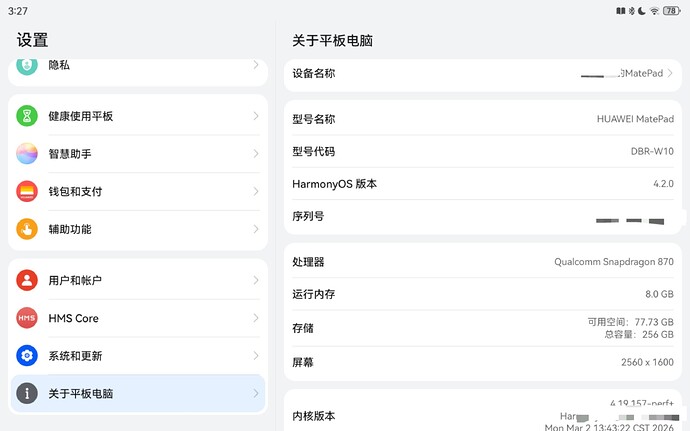Image resolution: width=690 pixels, height=431 pixels.
Task: Tap the 智慧助手 colorful orb icon
Action: point(27,154)
